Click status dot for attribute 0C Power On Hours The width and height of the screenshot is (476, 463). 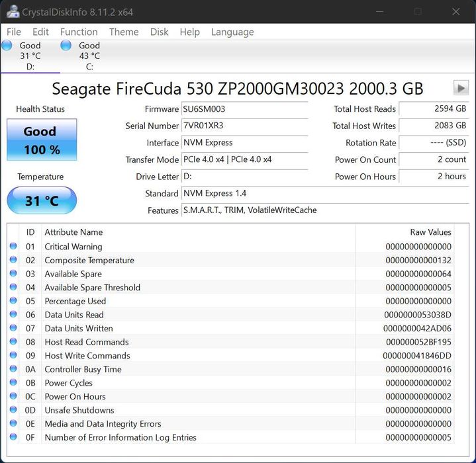(13, 396)
